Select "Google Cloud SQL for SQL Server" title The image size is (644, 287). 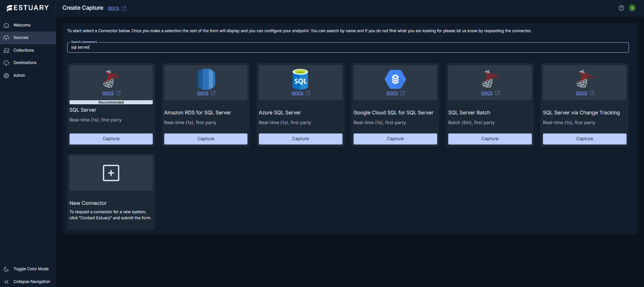(394, 113)
